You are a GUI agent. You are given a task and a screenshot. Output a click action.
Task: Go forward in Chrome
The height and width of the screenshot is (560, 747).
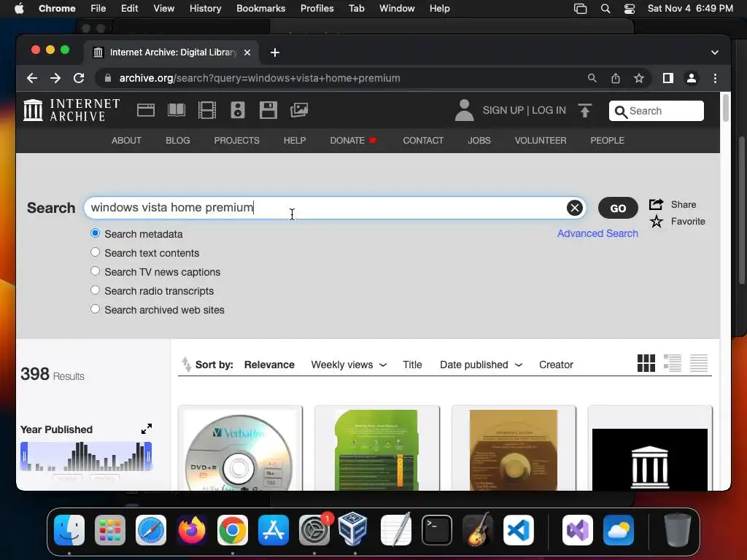(x=55, y=78)
